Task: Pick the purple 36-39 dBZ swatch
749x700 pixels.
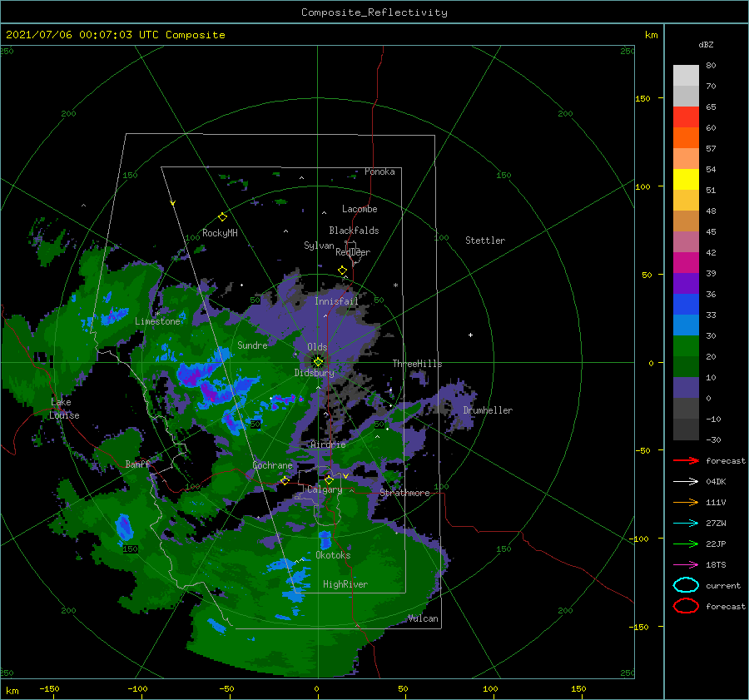Action: pyautogui.click(x=686, y=283)
